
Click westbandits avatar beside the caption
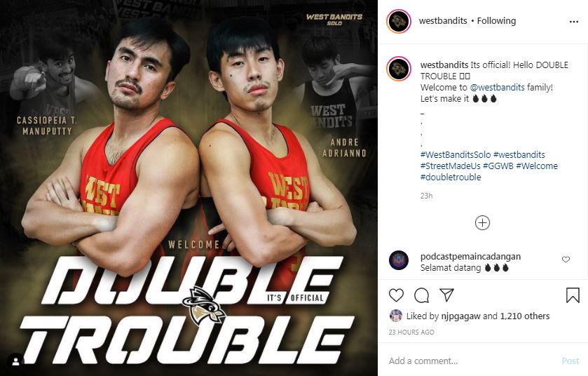click(x=399, y=69)
